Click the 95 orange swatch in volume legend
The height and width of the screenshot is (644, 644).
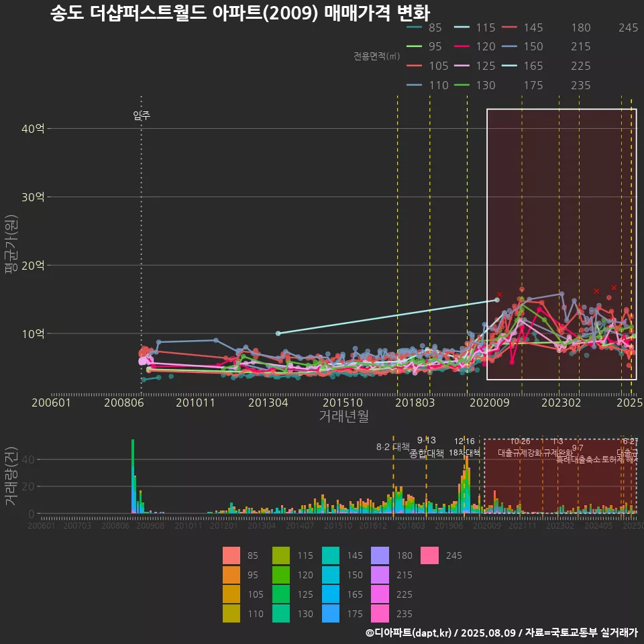click(231, 575)
